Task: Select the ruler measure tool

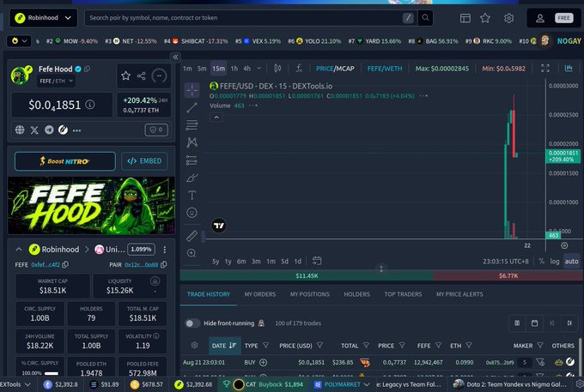Action: click(192, 235)
